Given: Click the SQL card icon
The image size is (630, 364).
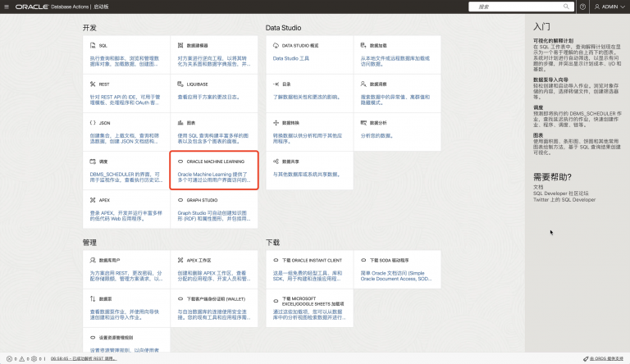Looking at the screenshot, I should click(93, 45).
